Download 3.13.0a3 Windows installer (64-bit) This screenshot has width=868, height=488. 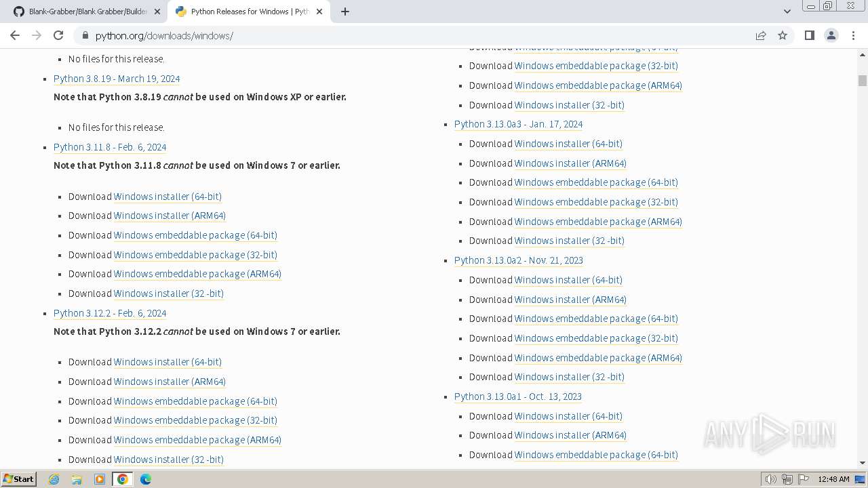[x=568, y=144]
